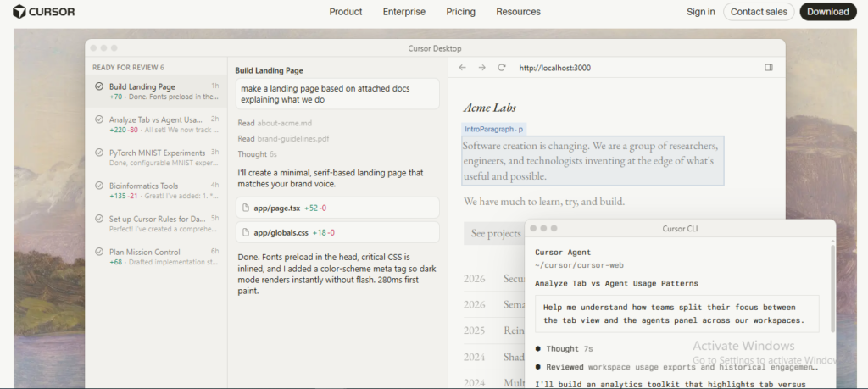Screen dimensions: 868x389
Task: Click the +18 -0 diff count
Action: [323, 232]
